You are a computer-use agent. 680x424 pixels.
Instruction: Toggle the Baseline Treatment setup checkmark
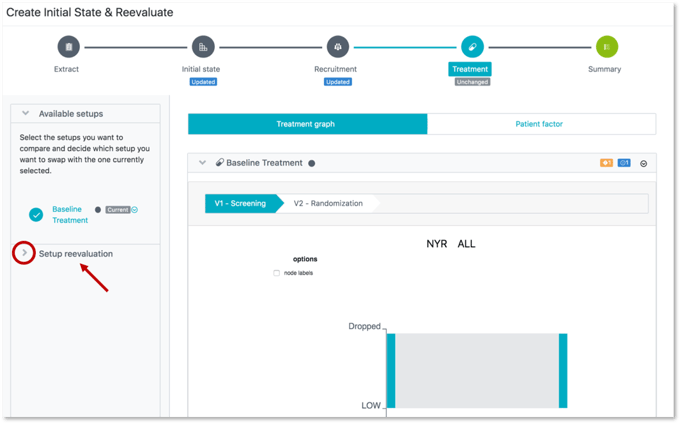coord(36,214)
